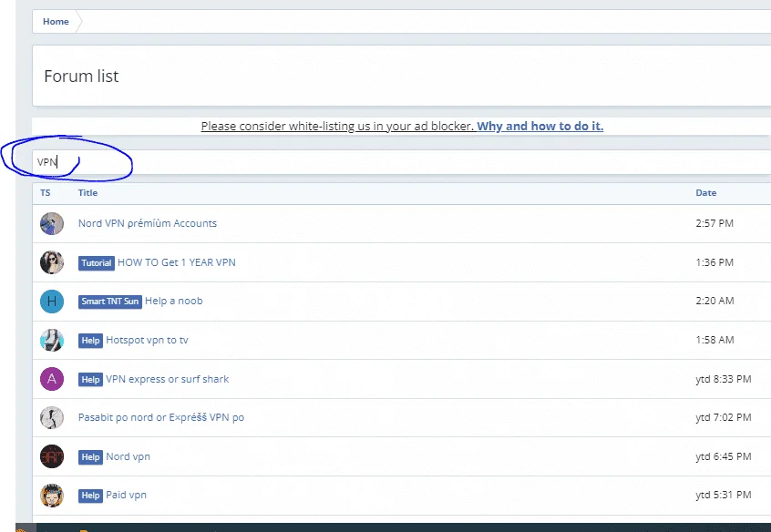Viewport: 771px width, 532px height.
Task: Select Help tag beside 'VPN express or surf shark'
Action: [90, 380]
